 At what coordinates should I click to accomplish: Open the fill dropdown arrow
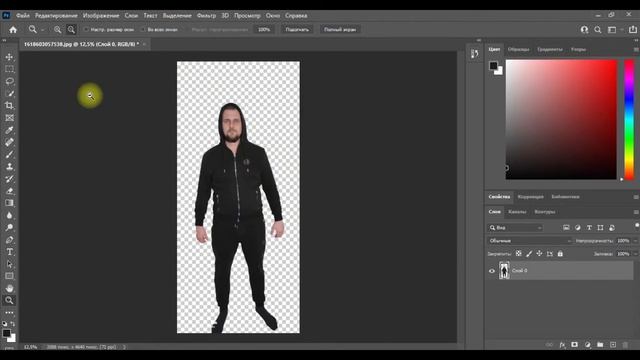pyautogui.click(x=635, y=254)
